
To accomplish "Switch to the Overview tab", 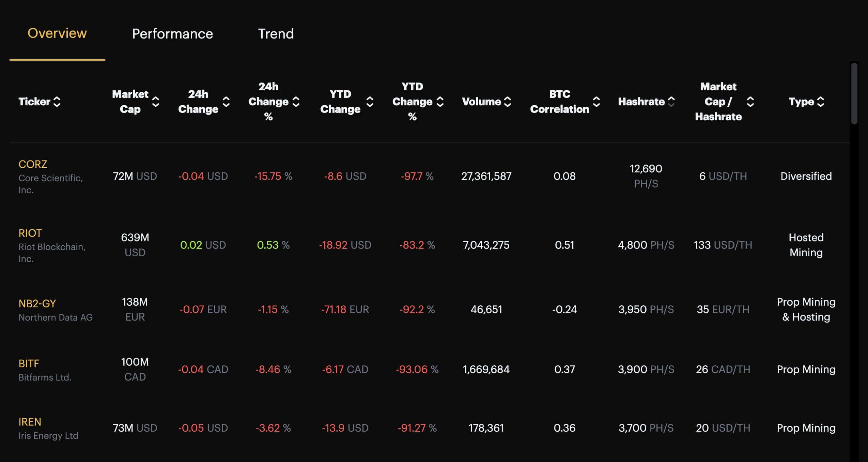I will [x=57, y=33].
